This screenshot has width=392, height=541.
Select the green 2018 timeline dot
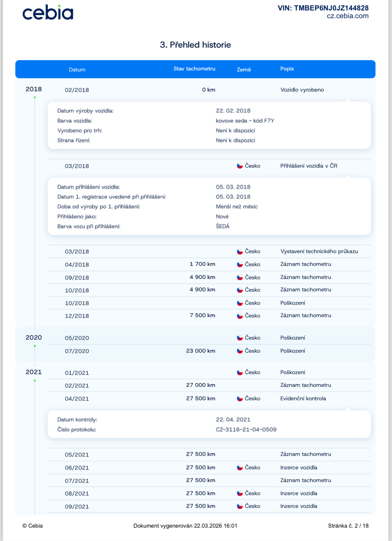35,98
